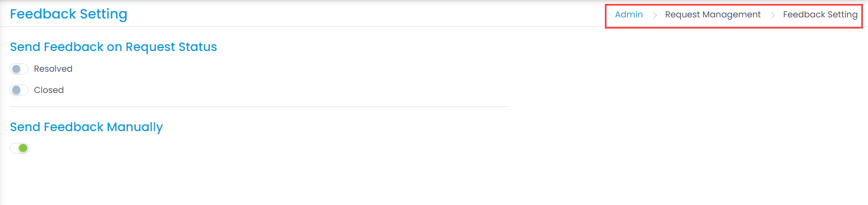Click the chevron before the Feedback Setting breadcrumb
The width and height of the screenshot is (868, 205).
pos(773,15)
